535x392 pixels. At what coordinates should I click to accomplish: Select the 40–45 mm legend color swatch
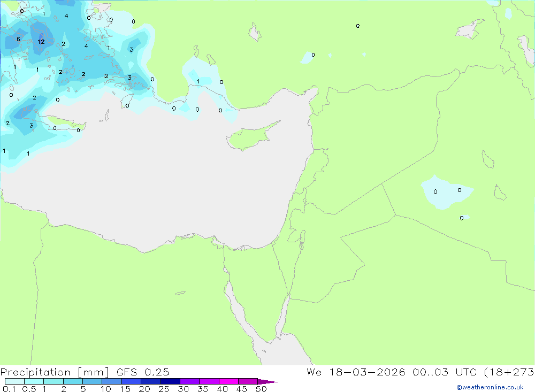pos(228,381)
